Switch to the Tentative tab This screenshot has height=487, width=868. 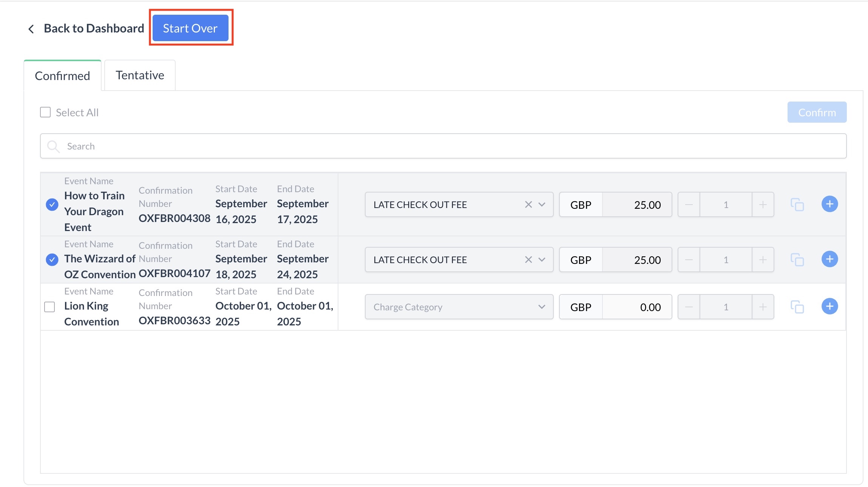pyautogui.click(x=140, y=76)
